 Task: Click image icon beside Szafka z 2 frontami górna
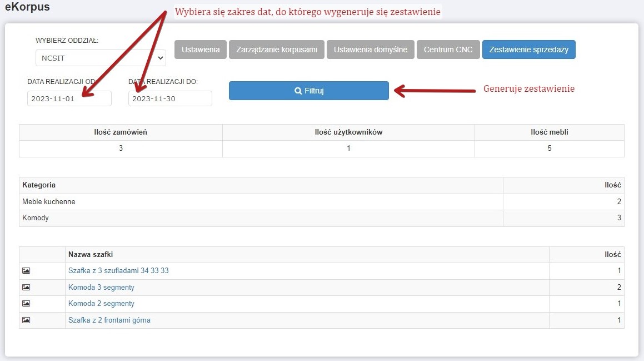point(26,320)
